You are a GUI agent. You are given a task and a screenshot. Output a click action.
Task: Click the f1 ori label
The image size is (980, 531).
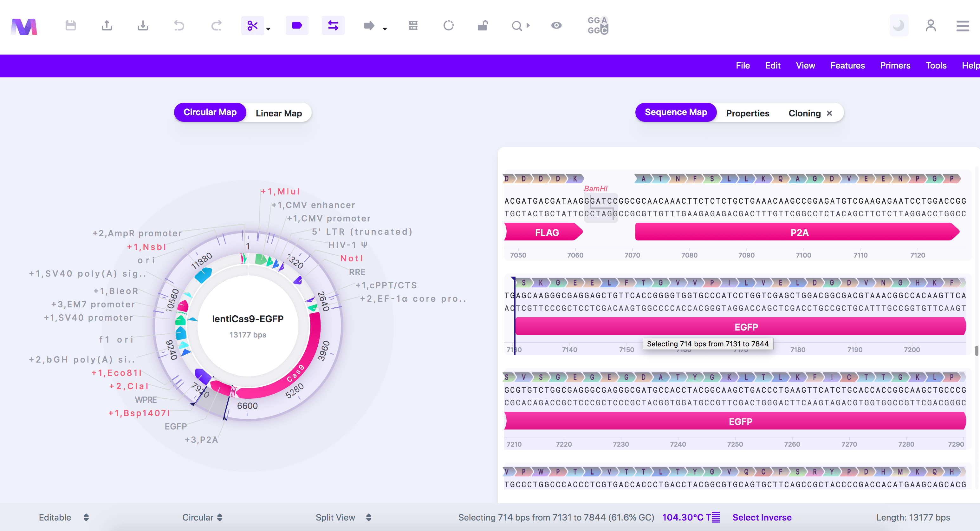pyautogui.click(x=116, y=339)
